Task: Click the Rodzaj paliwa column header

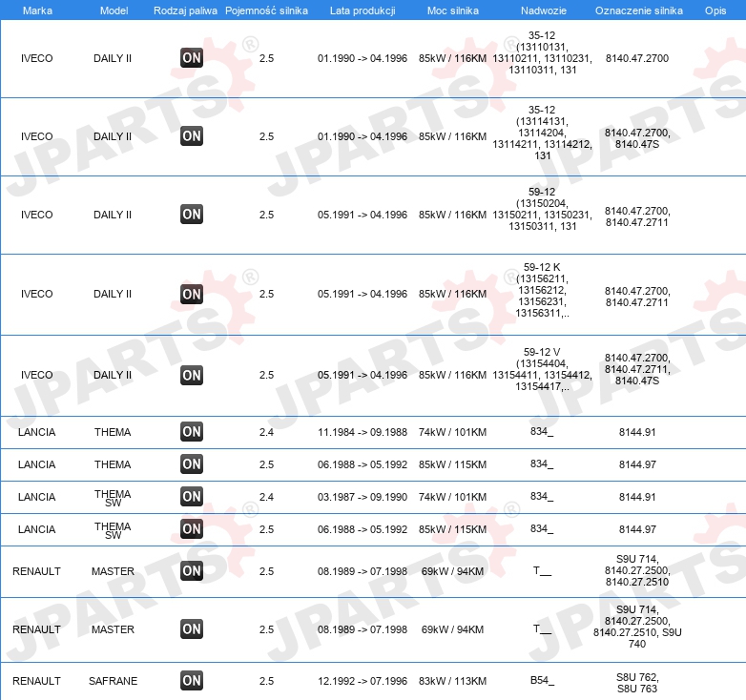Action: click(186, 10)
